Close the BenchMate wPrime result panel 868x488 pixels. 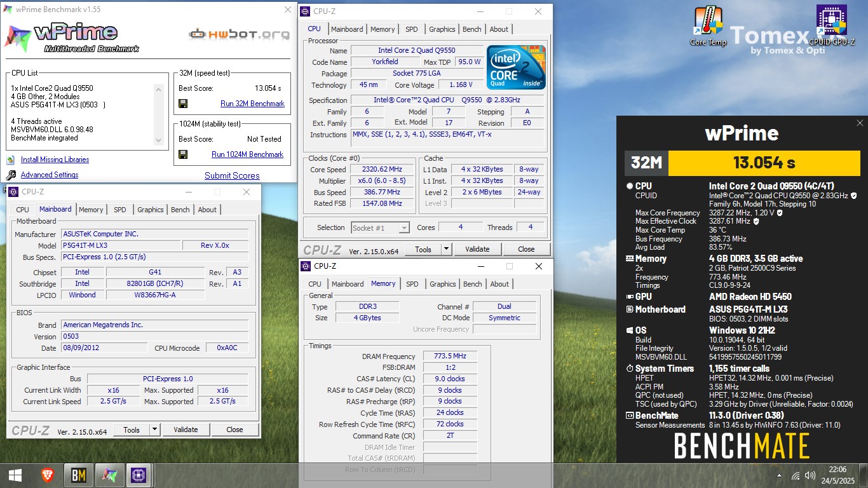[x=860, y=123]
